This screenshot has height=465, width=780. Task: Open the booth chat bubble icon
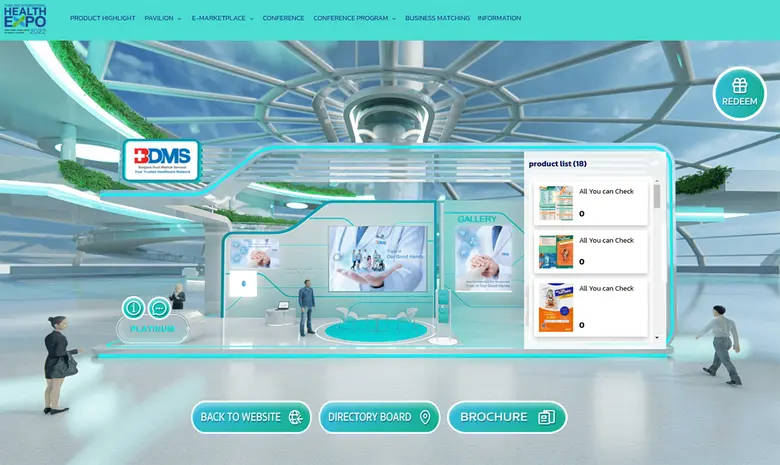159,308
